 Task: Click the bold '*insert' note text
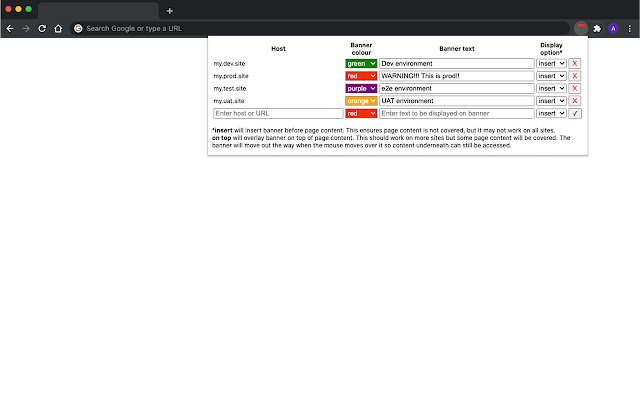tap(222, 131)
